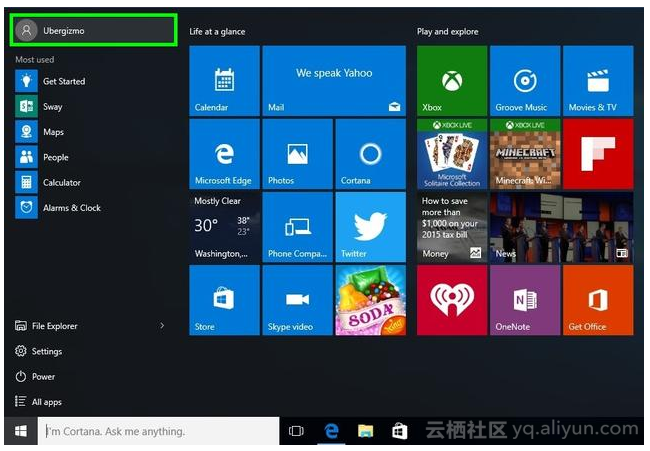Launch Get Started from Most used
Viewport: 650px width, 451px height.
click(93, 81)
